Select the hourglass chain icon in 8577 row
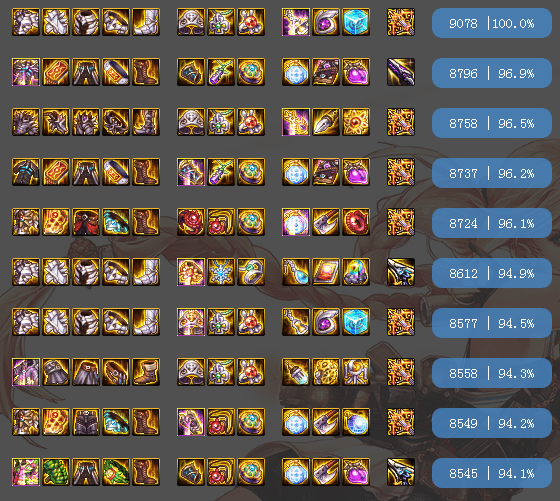Screen dimensions: 560x501 [296, 322]
